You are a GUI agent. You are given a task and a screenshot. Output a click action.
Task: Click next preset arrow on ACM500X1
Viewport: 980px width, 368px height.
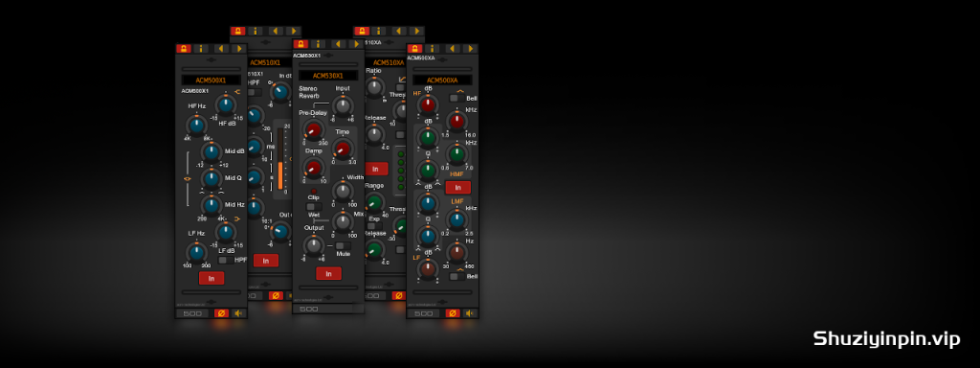pyautogui.click(x=237, y=48)
